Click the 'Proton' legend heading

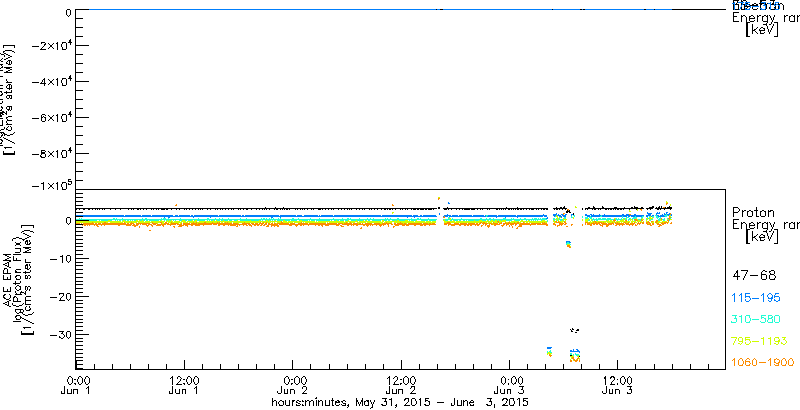coord(753,212)
